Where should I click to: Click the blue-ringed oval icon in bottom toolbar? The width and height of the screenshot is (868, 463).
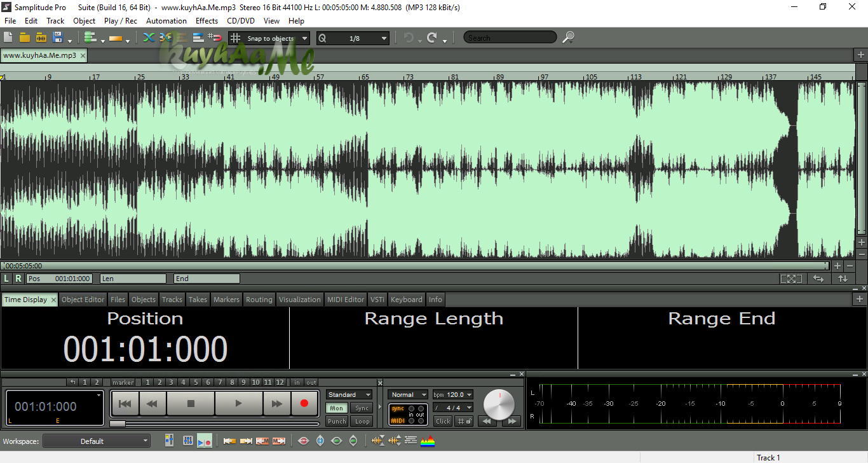pyautogui.click(x=320, y=441)
